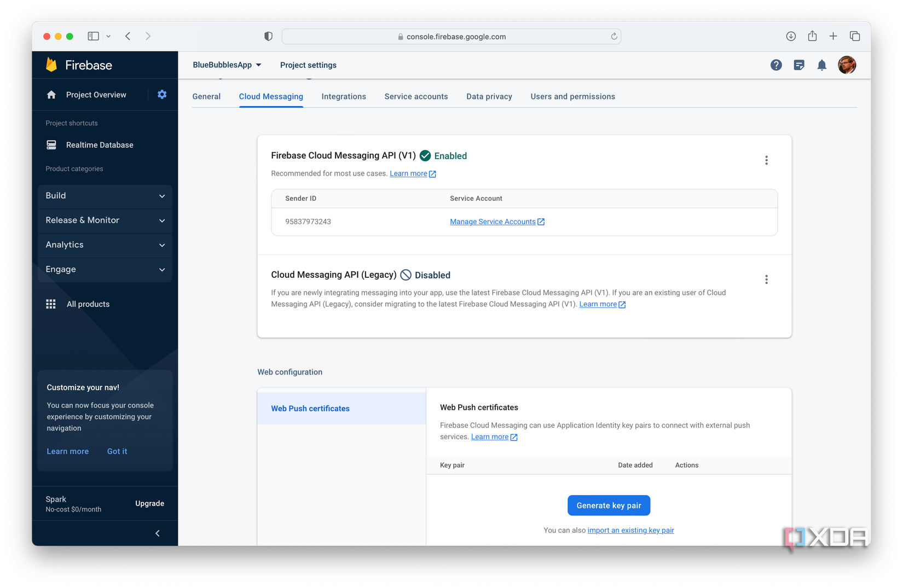Expand the Engage category
Viewport: 903px width, 588px height.
[105, 270]
